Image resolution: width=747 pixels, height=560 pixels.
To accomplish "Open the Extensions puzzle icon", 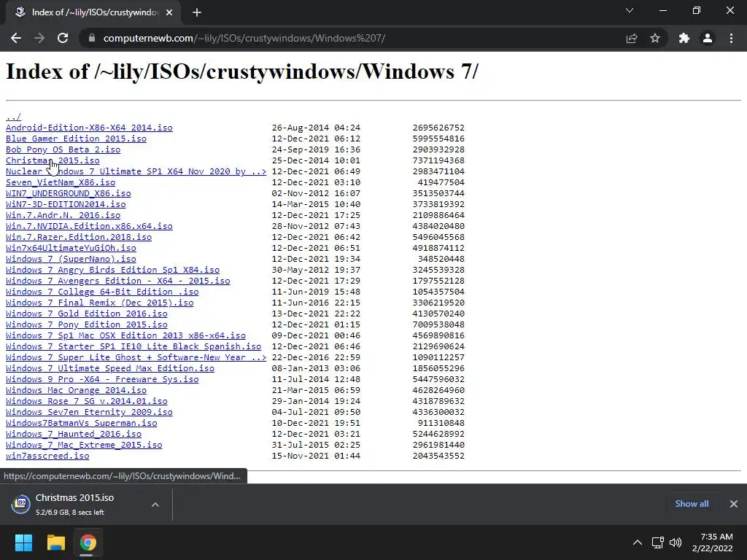I will [x=684, y=38].
